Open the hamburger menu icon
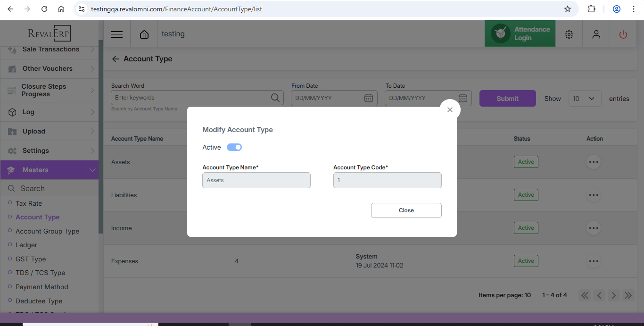Image resolution: width=644 pixels, height=326 pixels. (x=117, y=34)
